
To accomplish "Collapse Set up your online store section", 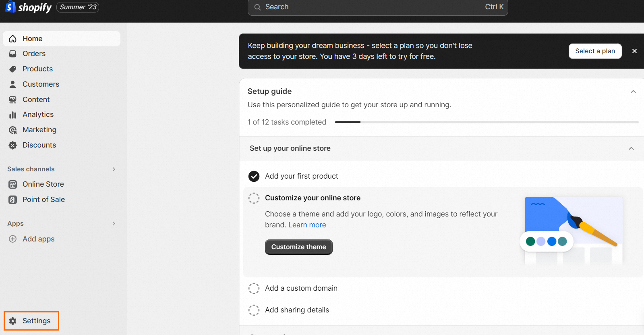I will click(631, 148).
